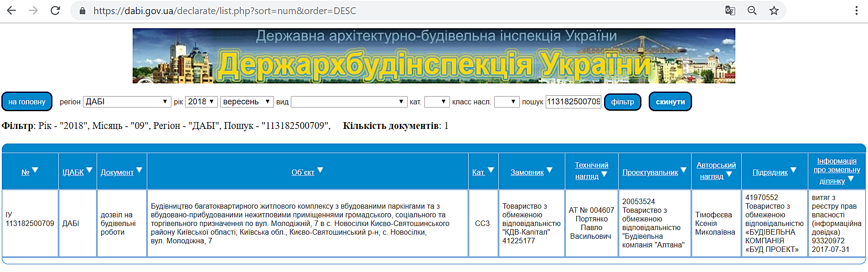Screen dimensions: 868x272
Task: Open the кат. category dropdown
Action: pos(437,102)
